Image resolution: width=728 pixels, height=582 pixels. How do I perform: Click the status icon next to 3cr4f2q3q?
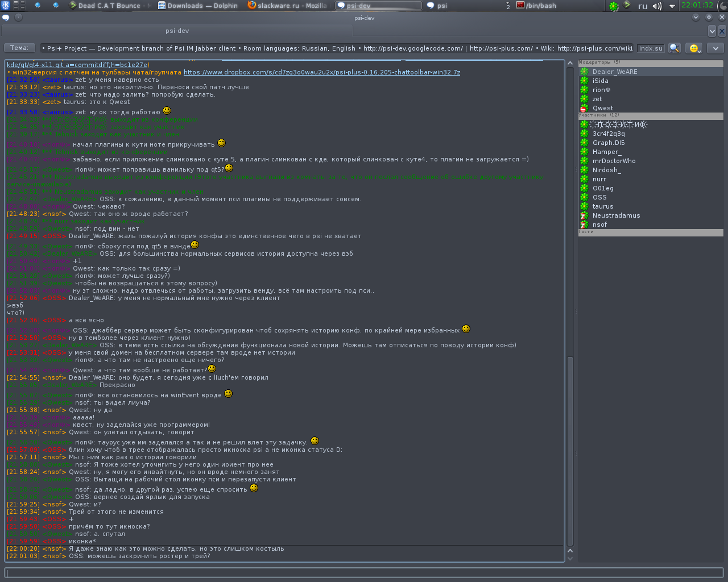(584, 134)
